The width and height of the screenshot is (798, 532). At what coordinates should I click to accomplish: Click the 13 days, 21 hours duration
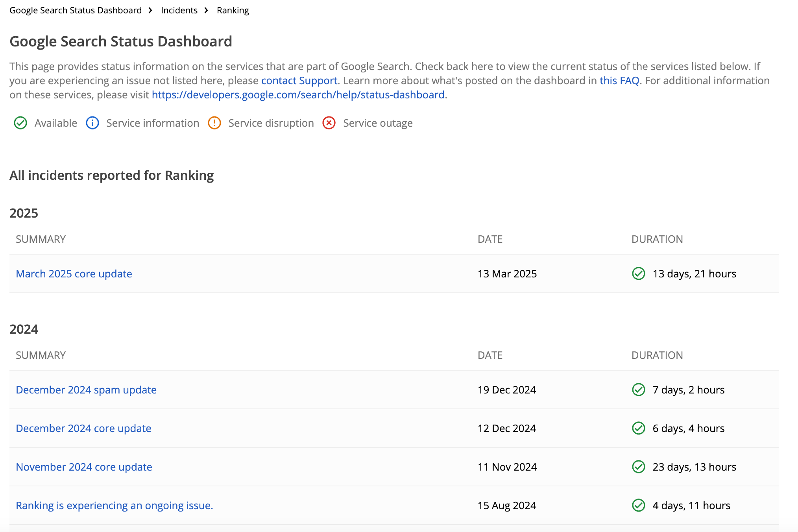click(x=695, y=273)
